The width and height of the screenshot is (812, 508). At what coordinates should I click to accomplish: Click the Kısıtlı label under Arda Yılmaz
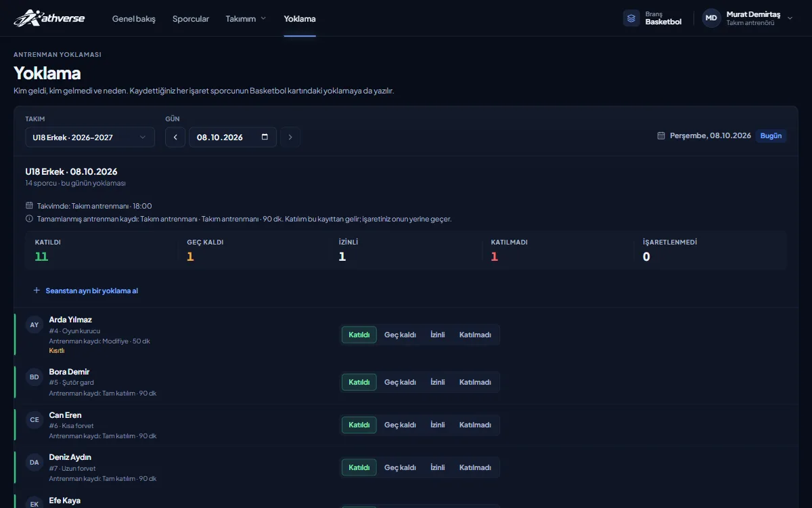coord(57,351)
